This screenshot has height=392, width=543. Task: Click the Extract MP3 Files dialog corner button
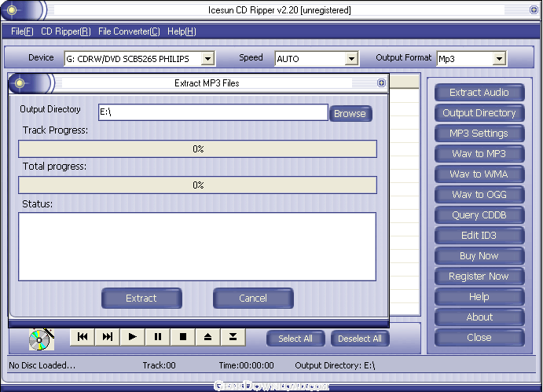(x=381, y=82)
